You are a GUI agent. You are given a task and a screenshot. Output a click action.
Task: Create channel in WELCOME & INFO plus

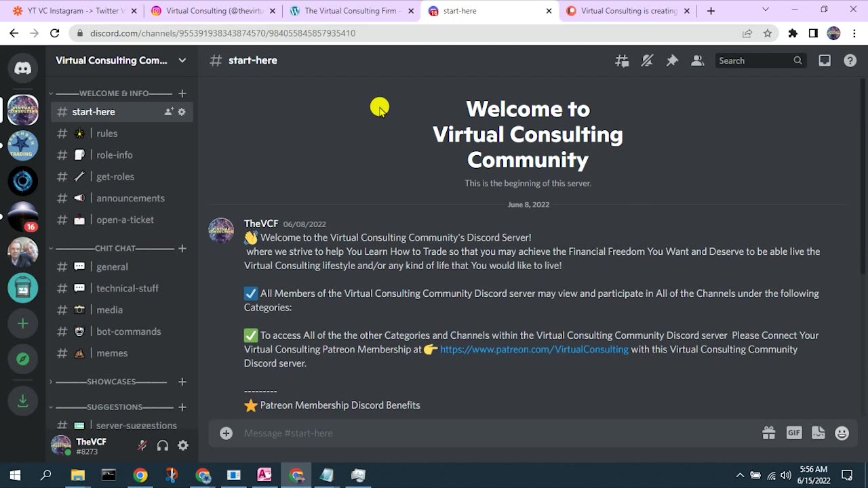click(182, 94)
